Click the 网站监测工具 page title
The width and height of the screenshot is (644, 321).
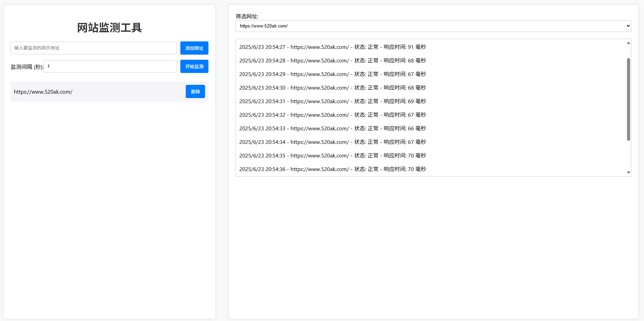point(109,27)
